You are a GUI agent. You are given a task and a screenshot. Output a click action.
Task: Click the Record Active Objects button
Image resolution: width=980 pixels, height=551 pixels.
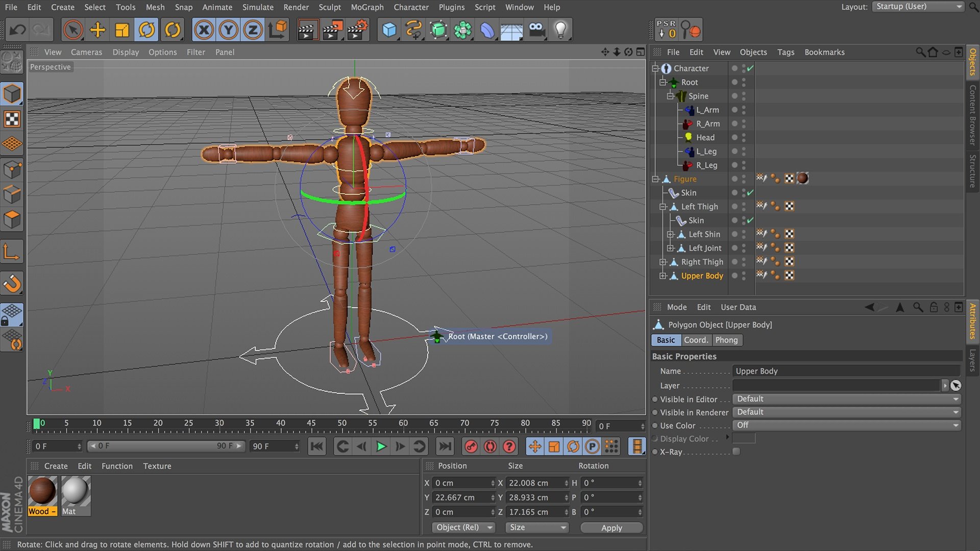471,446
